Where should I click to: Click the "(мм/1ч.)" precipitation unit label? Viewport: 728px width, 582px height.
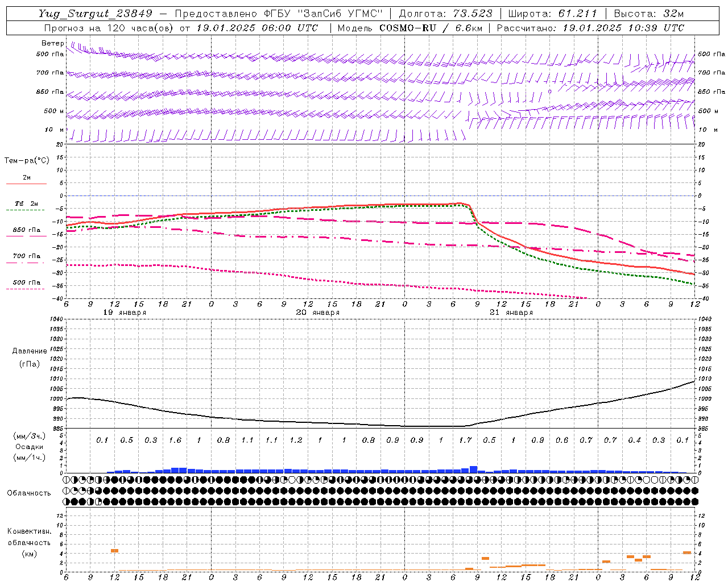(30, 458)
